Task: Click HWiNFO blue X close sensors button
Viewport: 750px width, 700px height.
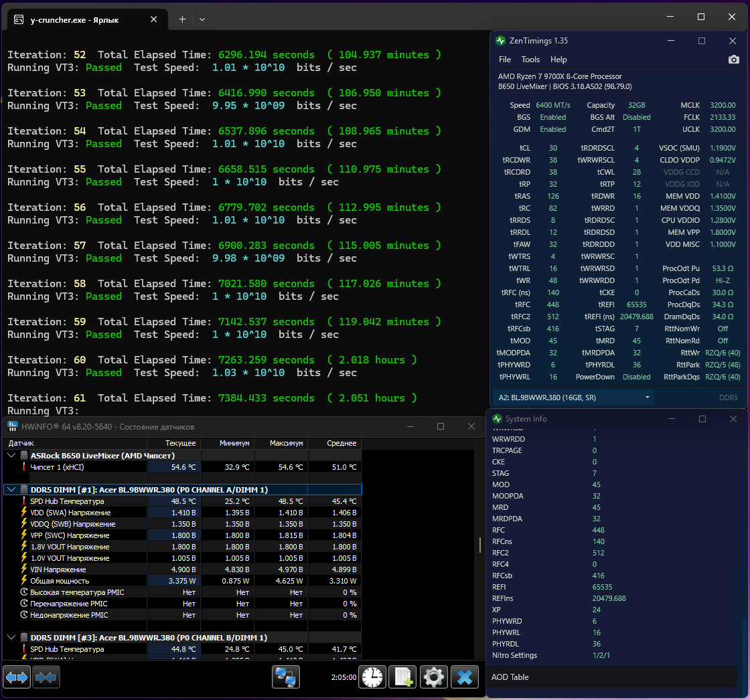Action: (x=465, y=677)
